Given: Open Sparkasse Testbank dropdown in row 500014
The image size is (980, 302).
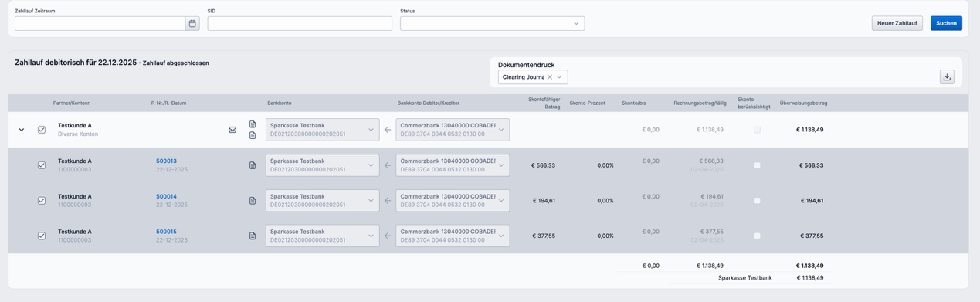Looking at the screenshot, I should click(323, 201).
